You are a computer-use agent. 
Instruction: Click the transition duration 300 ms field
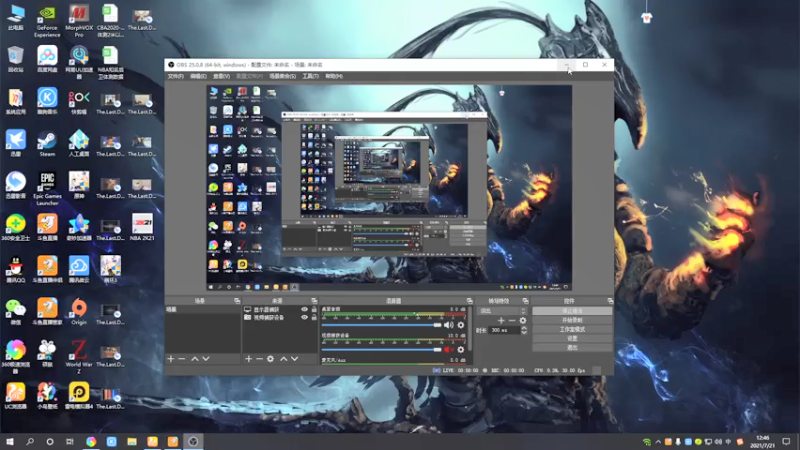pyautogui.click(x=504, y=330)
